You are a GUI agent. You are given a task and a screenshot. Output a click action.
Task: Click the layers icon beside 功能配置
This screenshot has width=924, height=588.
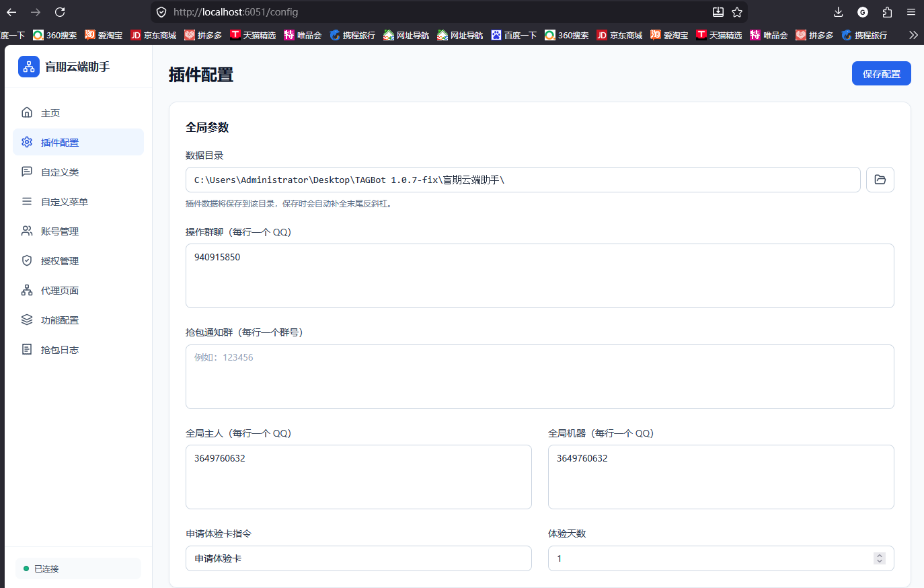coord(27,320)
